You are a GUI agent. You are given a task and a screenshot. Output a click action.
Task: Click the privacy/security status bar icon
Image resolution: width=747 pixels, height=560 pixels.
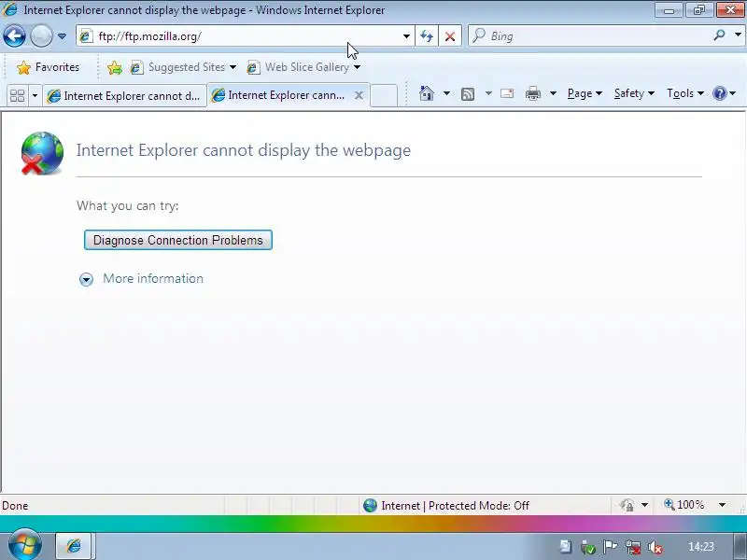pyautogui.click(x=627, y=505)
